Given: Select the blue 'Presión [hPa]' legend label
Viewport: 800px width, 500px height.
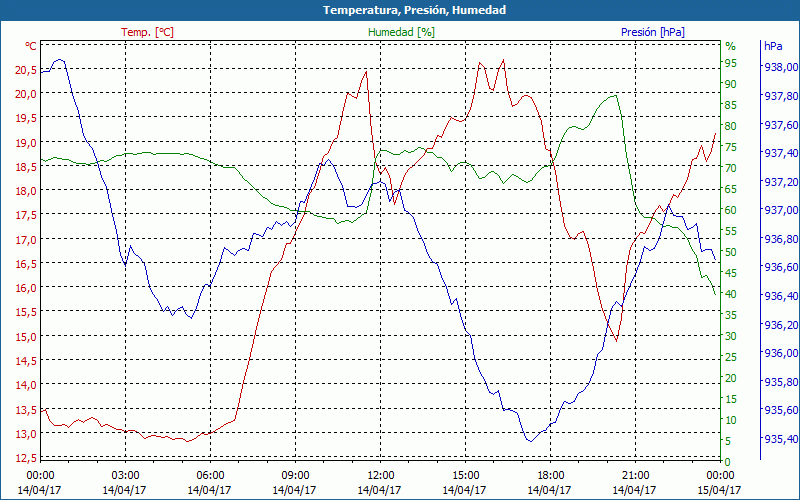Looking at the screenshot, I should pos(653,32).
